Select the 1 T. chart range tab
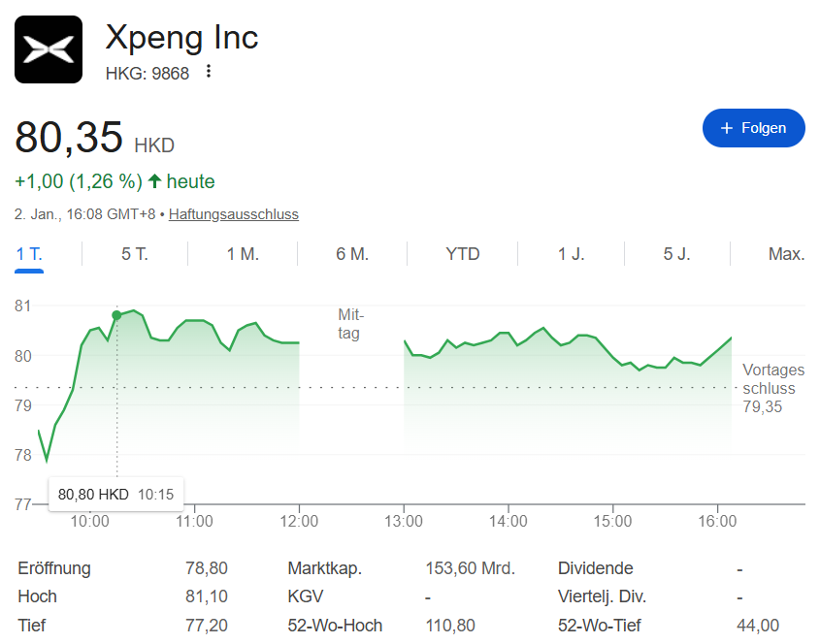Viewport: 820px width, 644px height. 29,254
